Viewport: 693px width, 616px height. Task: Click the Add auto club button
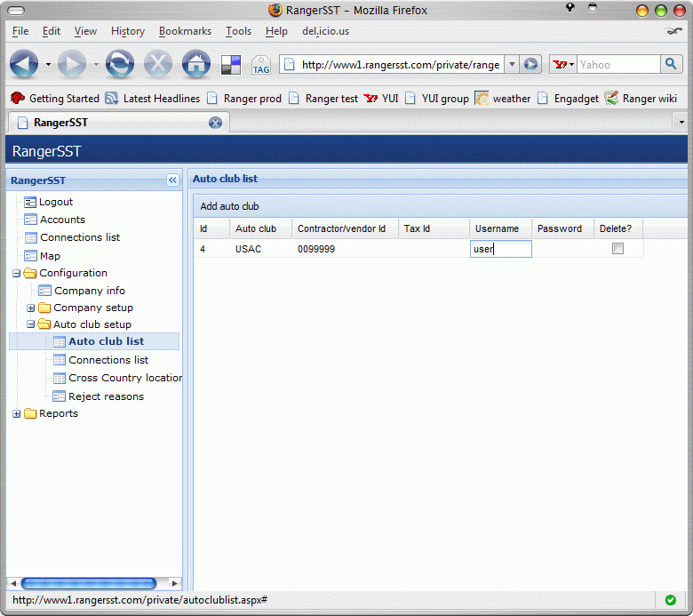tap(229, 206)
